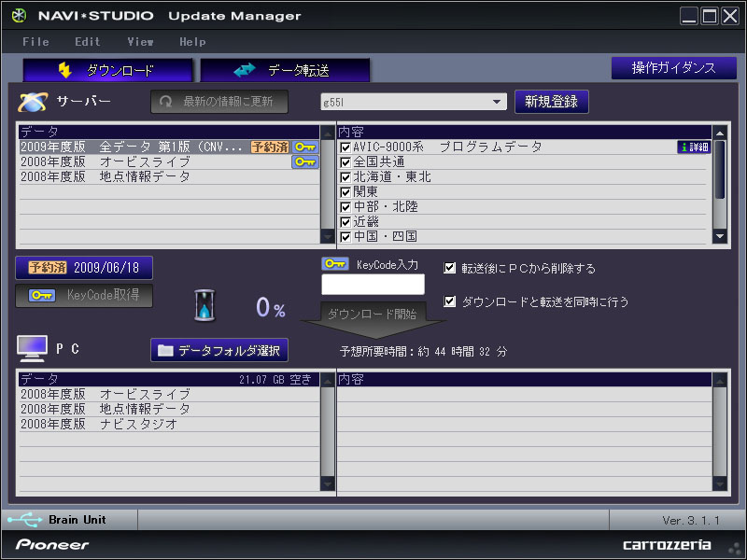Uncheck 転送後にPCから削除する checkbox
The width and height of the screenshot is (747, 560).
(x=450, y=268)
